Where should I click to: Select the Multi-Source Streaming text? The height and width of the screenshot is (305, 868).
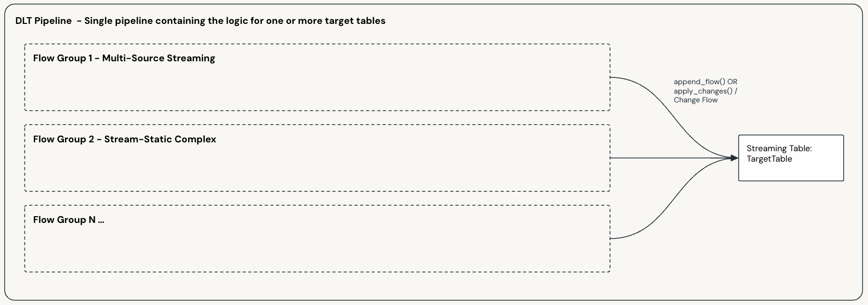point(159,58)
